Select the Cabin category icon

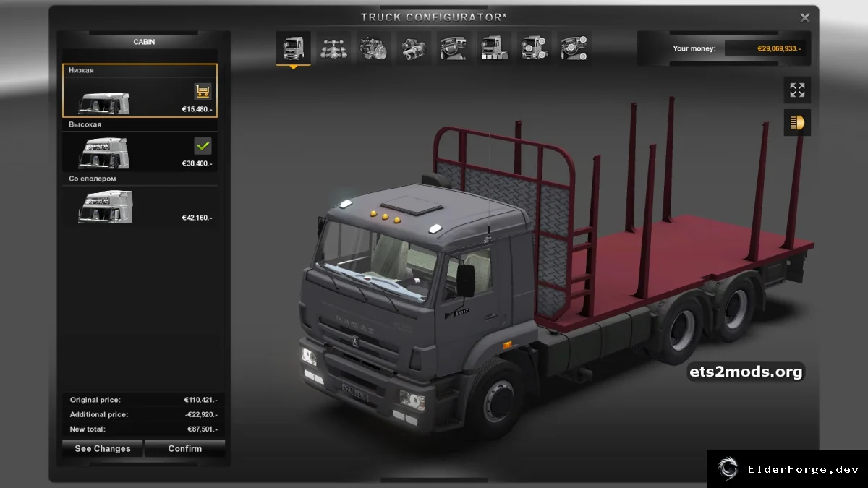pyautogui.click(x=294, y=48)
